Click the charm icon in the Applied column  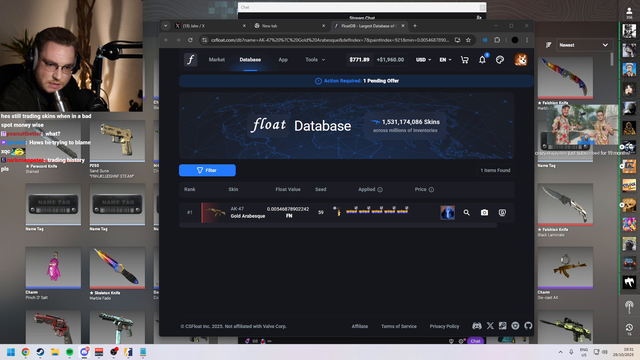(337, 211)
